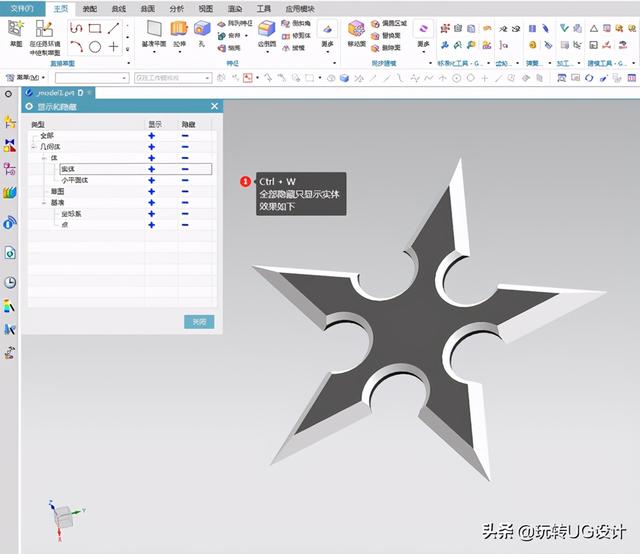The height and width of the screenshot is (554, 640).
Task: Open the 菜单(M) dropdown menu
Action: (27, 77)
